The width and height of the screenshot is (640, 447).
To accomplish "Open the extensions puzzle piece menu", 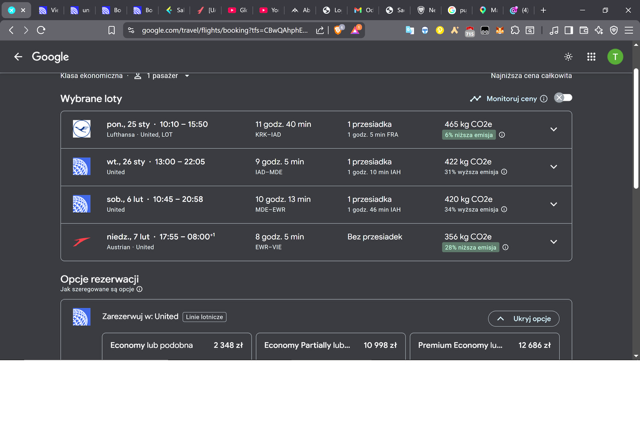I will (515, 30).
